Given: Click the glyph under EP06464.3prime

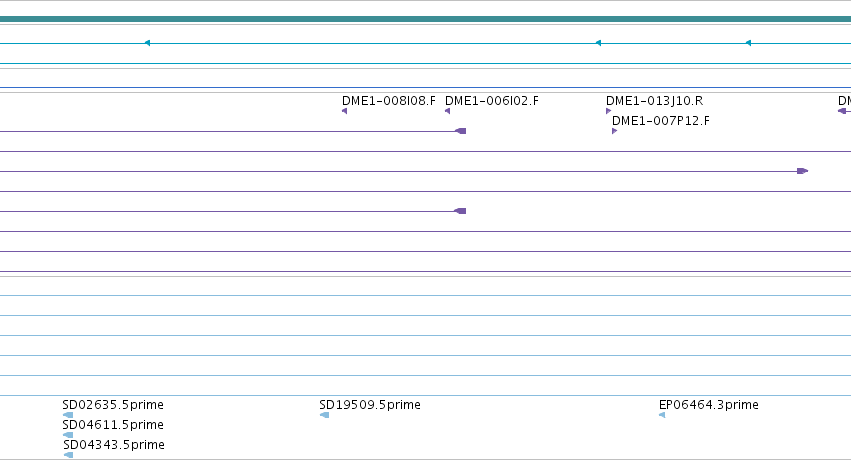Looking at the screenshot, I should pyautogui.click(x=662, y=416).
